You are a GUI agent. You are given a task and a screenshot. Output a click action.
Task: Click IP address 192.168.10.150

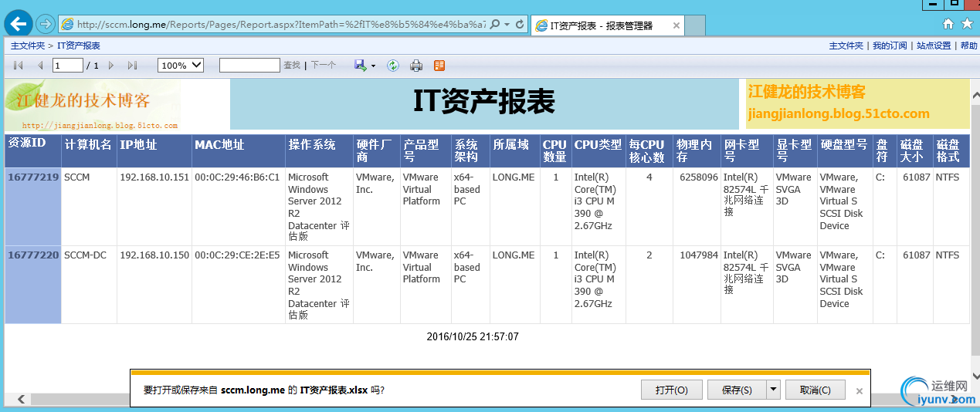click(154, 255)
